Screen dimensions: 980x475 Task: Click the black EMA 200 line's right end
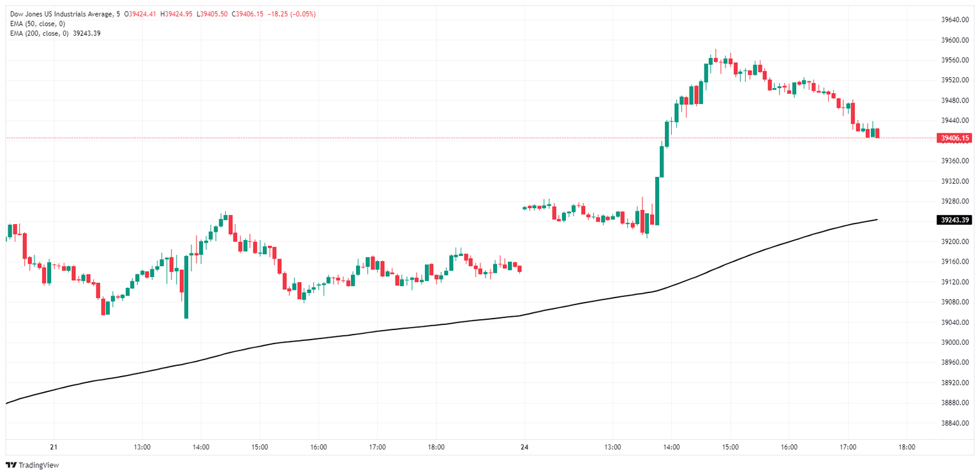click(877, 220)
